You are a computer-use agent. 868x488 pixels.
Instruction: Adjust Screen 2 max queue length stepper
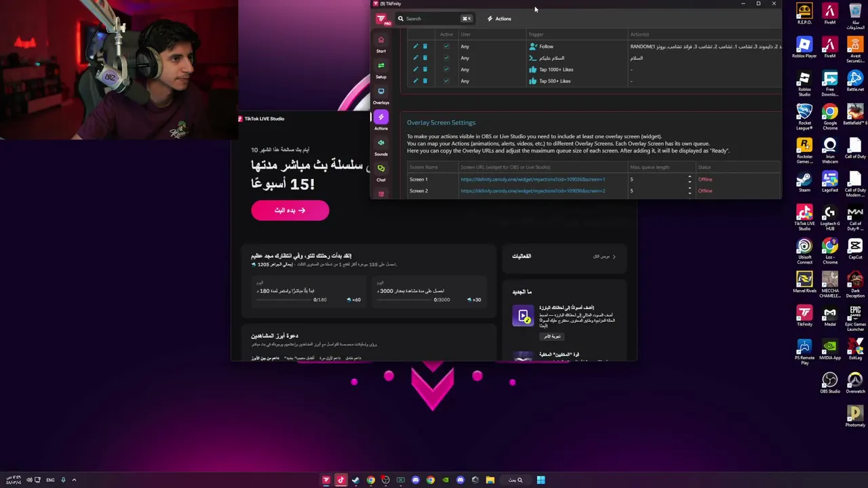pyautogui.click(x=690, y=190)
